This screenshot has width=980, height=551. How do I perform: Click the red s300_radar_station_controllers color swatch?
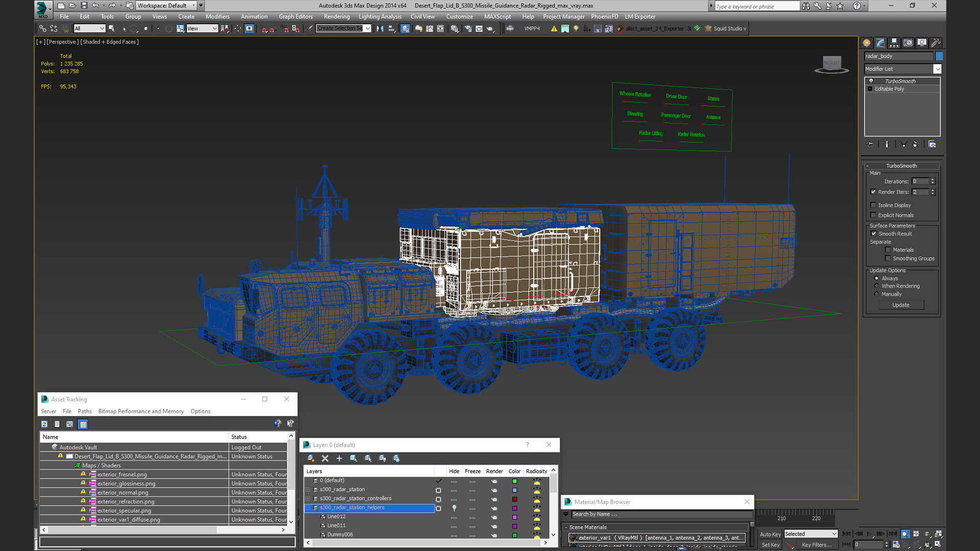[x=514, y=499]
